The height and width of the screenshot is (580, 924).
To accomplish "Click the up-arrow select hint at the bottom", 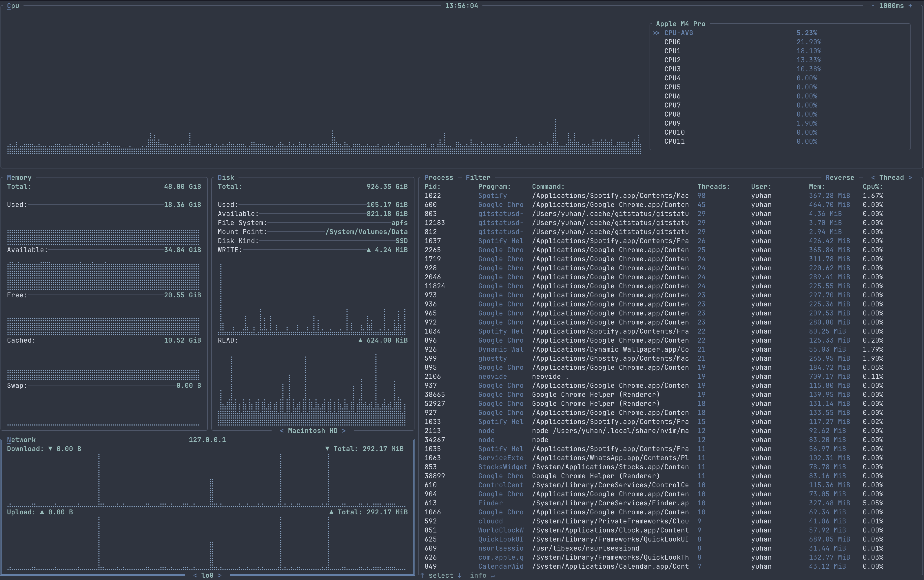I will coord(423,575).
